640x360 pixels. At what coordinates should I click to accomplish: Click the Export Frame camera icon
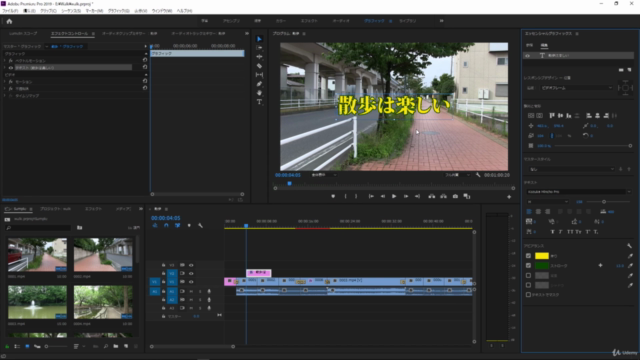tap(455, 196)
